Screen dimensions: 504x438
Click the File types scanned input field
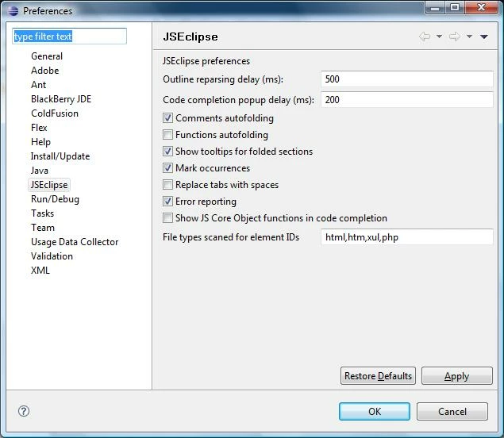[x=407, y=237]
